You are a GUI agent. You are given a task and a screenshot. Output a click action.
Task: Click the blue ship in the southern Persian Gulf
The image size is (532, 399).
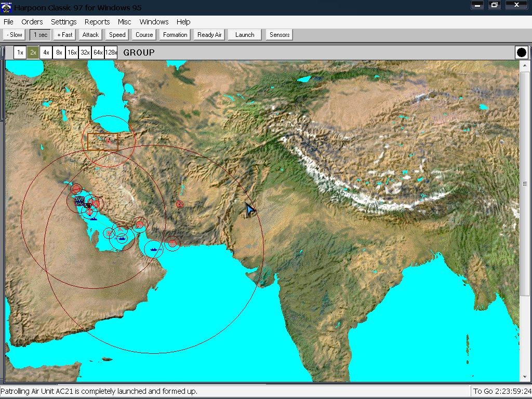coord(122,239)
